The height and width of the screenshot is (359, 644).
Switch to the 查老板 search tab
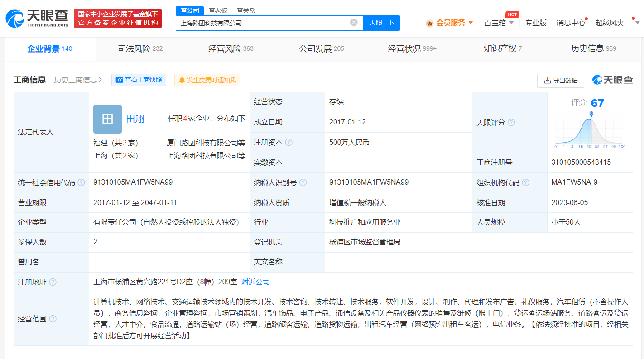pyautogui.click(x=218, y=10)
